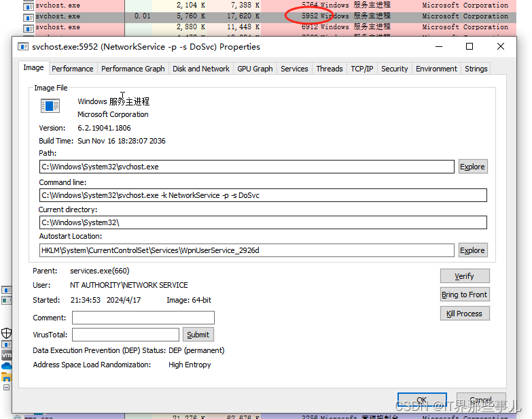Click the icon of svchost.exe row with 7,388 K
The width and height of the screenshot is (532, 419).
coord(29,6)
